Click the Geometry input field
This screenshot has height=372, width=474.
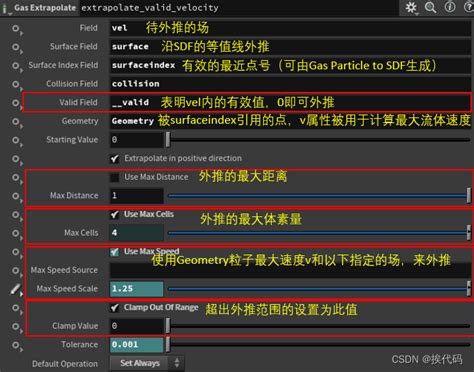(290, 121)
